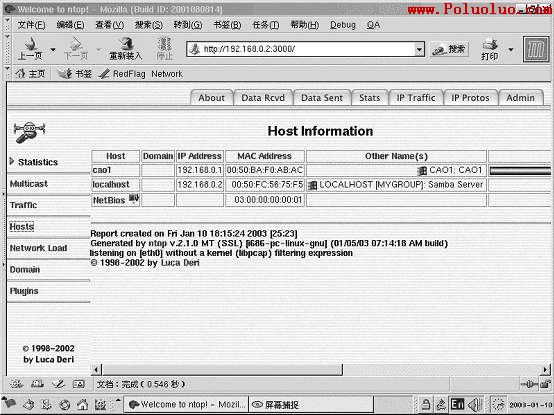Click the online/offline plug icon in status bar

(x=529, y=384)
